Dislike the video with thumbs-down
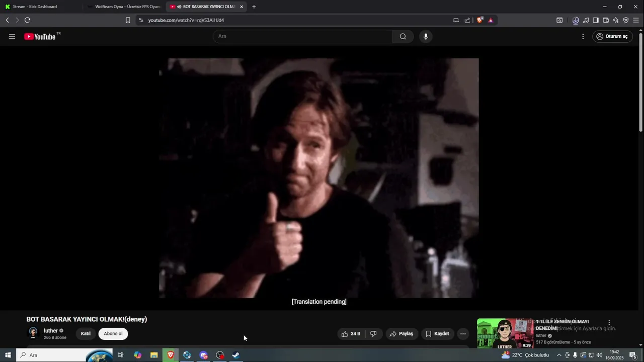 [373, 334]
